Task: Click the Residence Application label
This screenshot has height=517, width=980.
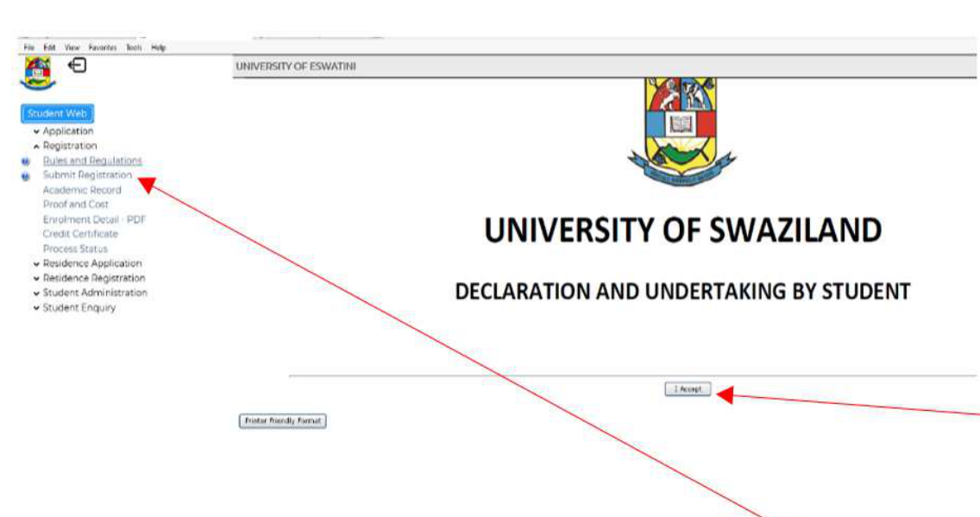Action: click(92, 264)
